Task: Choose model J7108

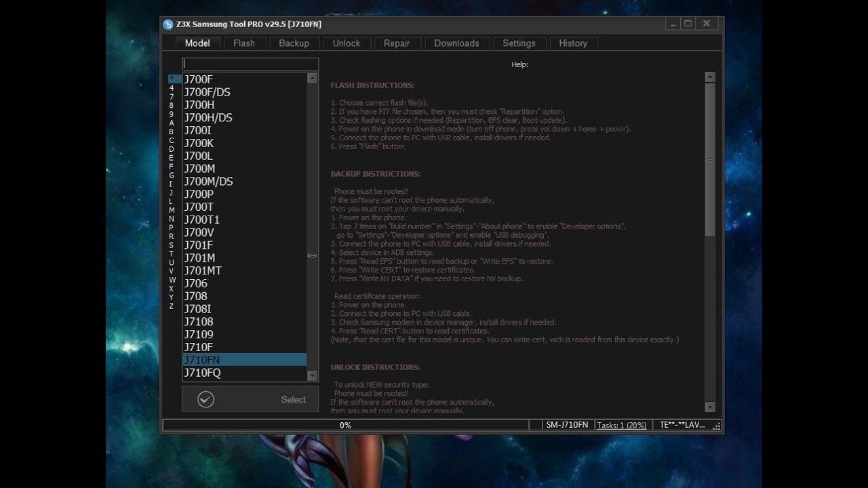Action: [244, 322]
